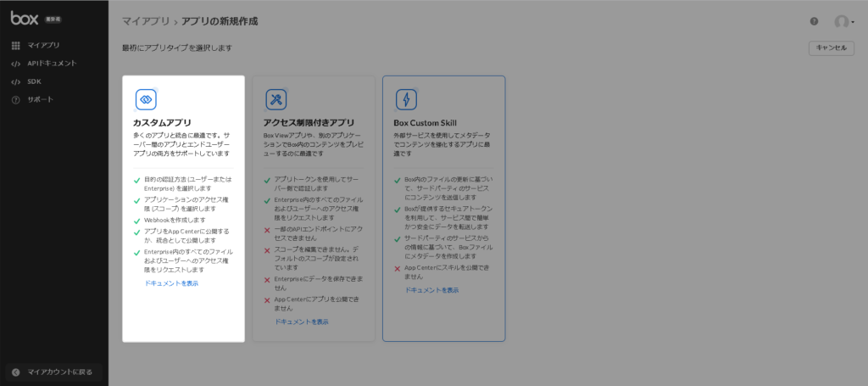Viewport: 868px width, 386px height.
Task: Select the アクセス制限付きアプリ tools icon
Action: click(276, 99)
